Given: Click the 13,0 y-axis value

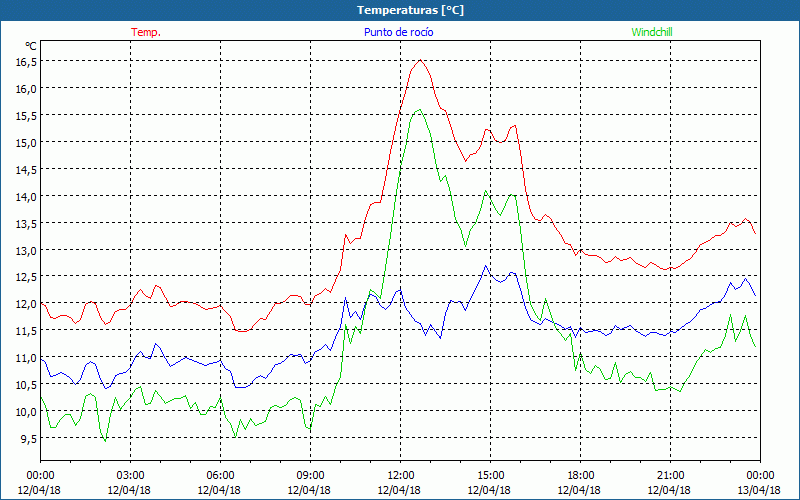Looking at the screenshot, I should pos(26,250).
